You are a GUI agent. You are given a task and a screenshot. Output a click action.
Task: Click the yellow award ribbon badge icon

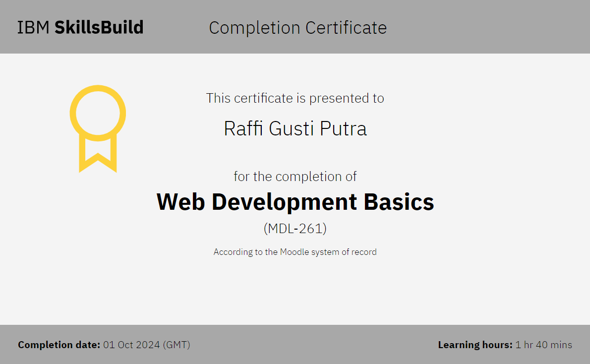click(x=98, y=128)
